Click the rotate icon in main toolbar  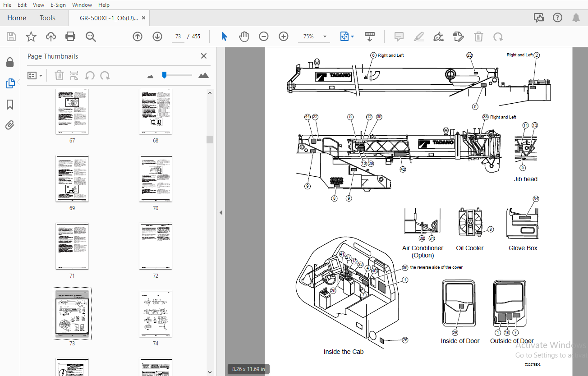point(498,37)
